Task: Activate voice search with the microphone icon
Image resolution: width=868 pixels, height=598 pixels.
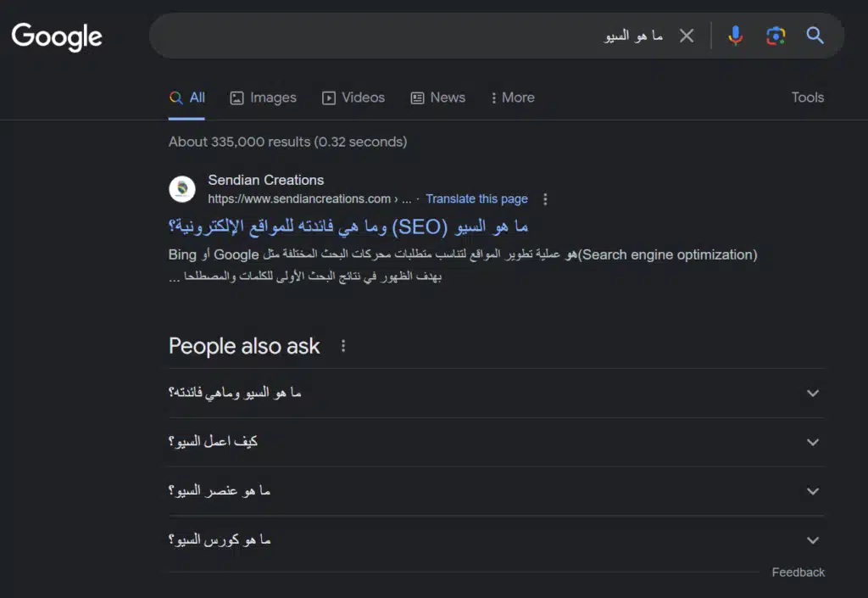Action: coord(734,36)
